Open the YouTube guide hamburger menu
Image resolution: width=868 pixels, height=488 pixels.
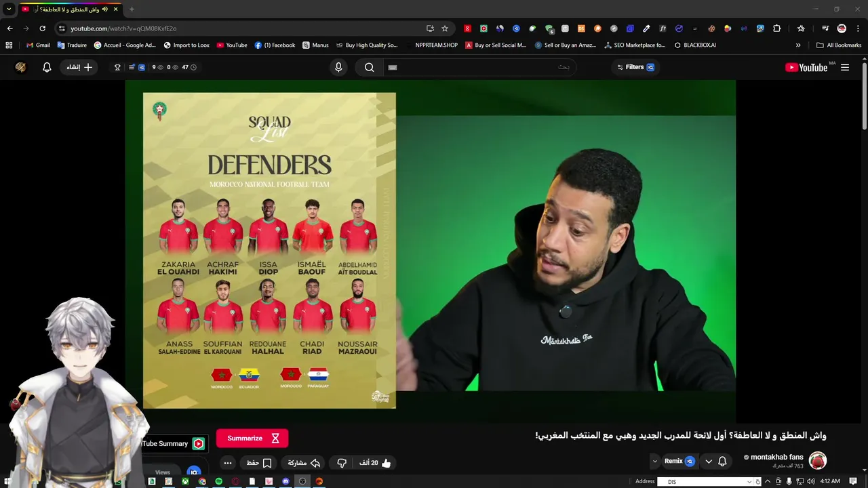(x=845, y=67)
